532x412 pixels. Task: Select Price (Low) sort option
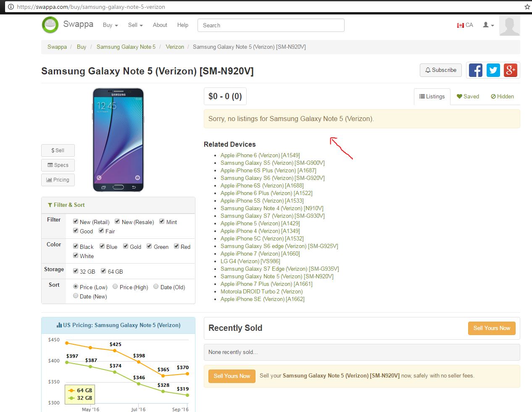click(76, 287)
